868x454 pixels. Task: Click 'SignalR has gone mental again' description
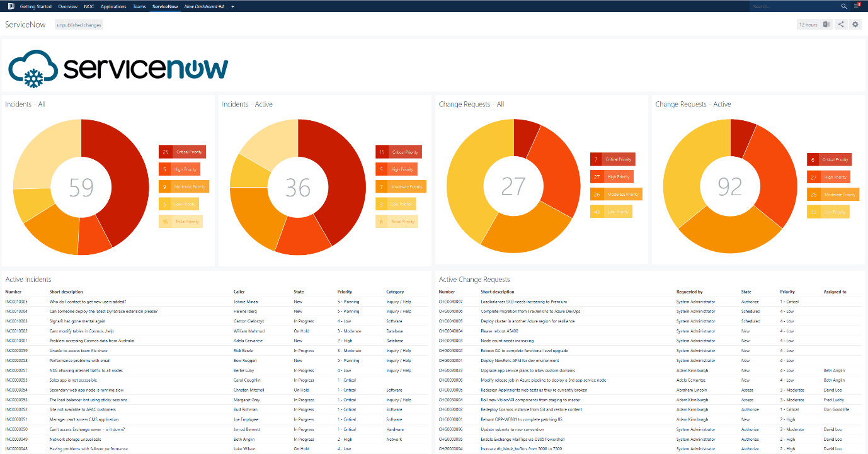click(77, 321)
